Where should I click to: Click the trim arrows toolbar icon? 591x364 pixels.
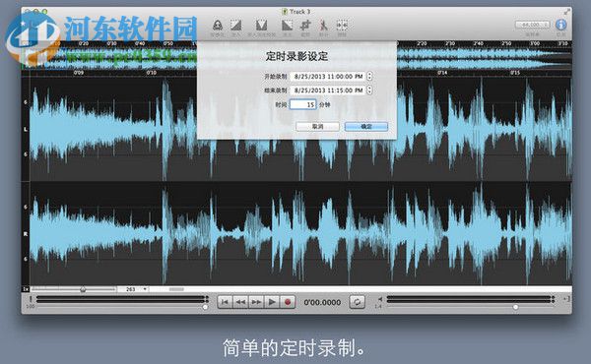pyautogui.click(x=342, y=26)
